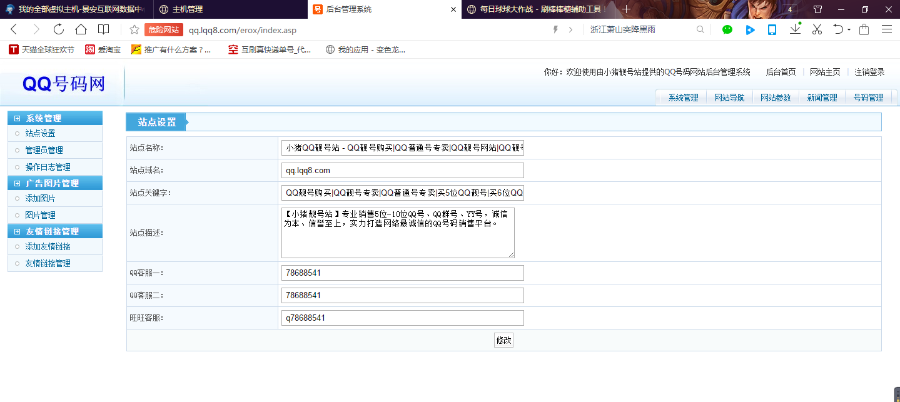
Task: Click the search magnifier icon
Action: tap(700, 30)
